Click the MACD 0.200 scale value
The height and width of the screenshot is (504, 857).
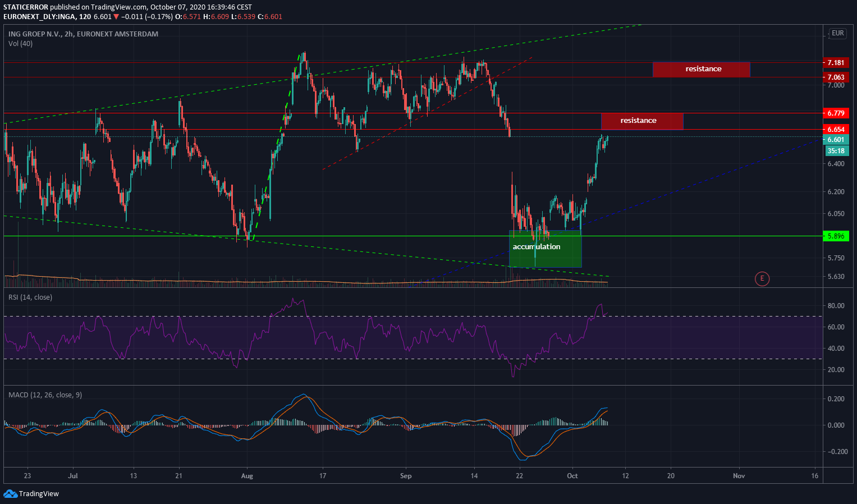coord(836,399)
